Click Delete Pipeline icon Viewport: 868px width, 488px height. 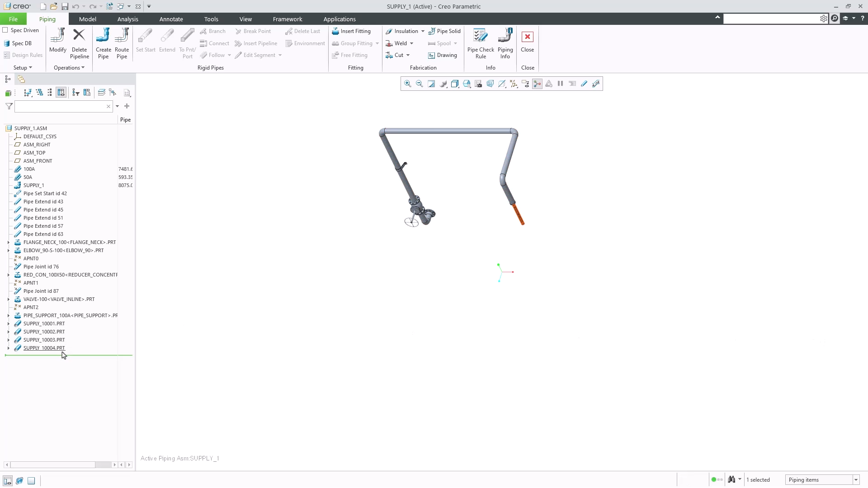click(79, 43)
